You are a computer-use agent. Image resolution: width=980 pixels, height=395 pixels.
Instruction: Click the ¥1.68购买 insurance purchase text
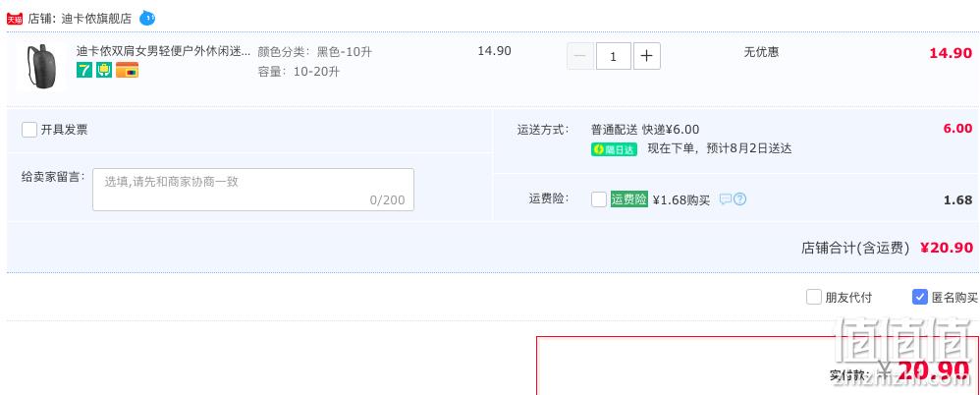click(681, 200)
